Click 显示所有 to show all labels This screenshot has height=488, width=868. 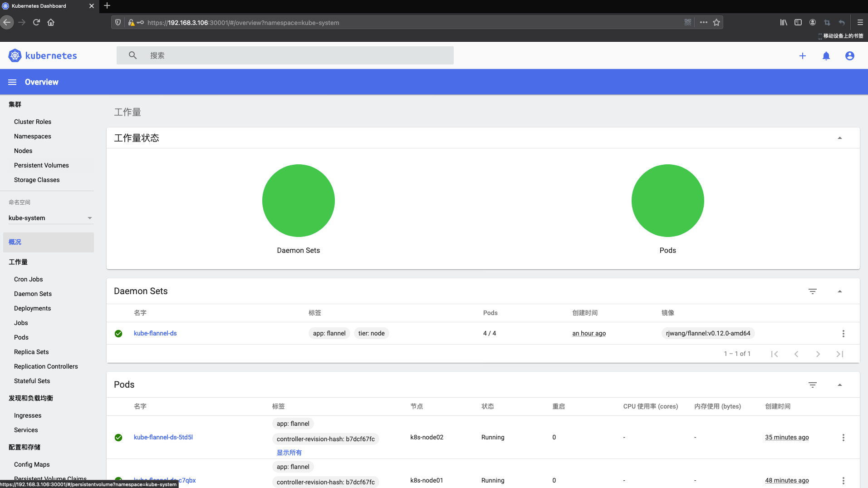pyautogui.click(x=289, y=453)
